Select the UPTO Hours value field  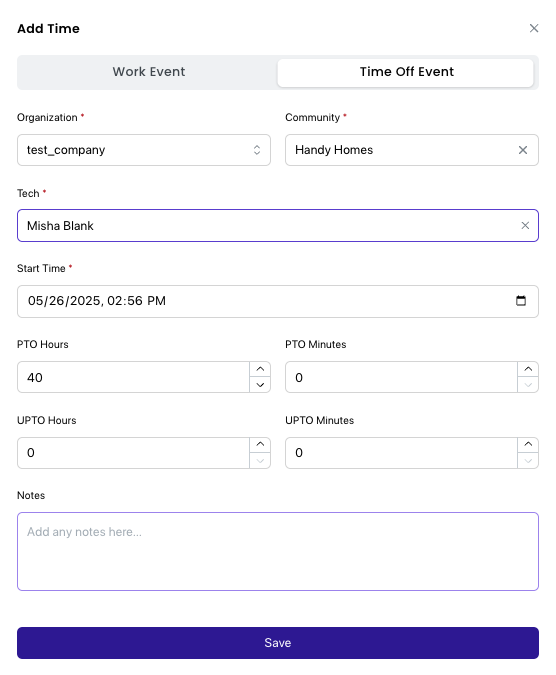(x=133, y=453)
